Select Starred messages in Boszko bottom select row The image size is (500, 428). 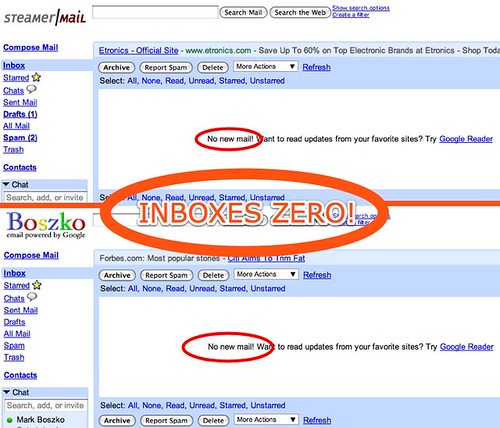(233, 405)
